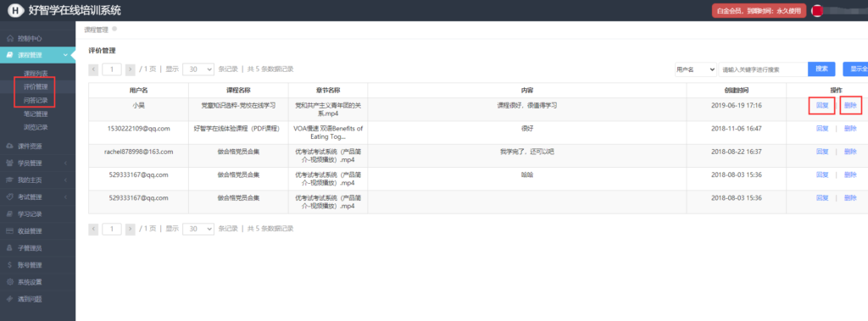868x321 pixels.
Task: Click the 好智学 logo icon in header
Action: click(15, 10)
